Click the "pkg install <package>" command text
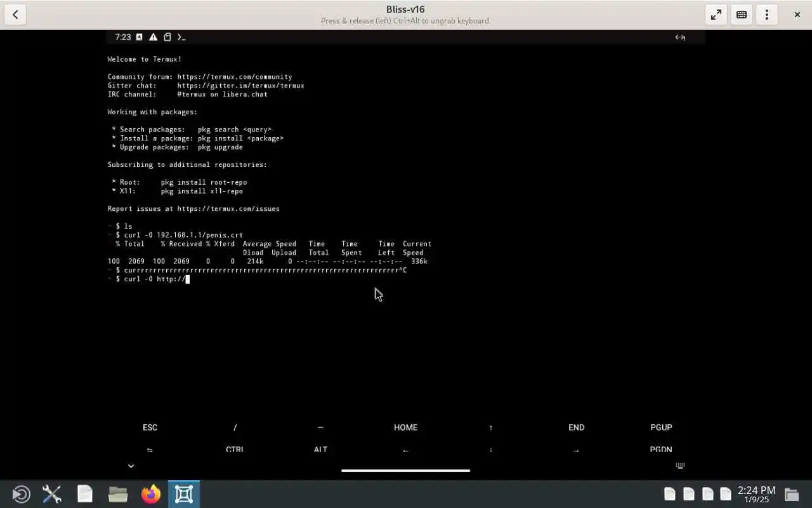 click(241, 138)
